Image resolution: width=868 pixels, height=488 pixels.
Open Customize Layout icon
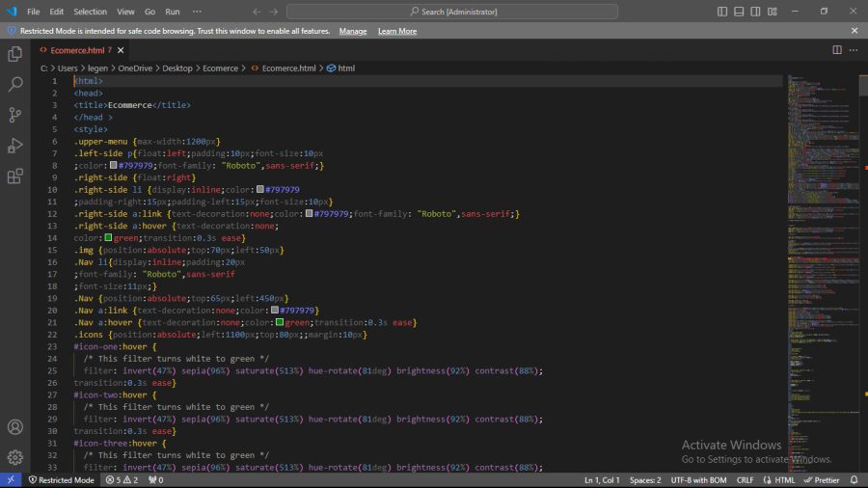click(x=773, y=11)
